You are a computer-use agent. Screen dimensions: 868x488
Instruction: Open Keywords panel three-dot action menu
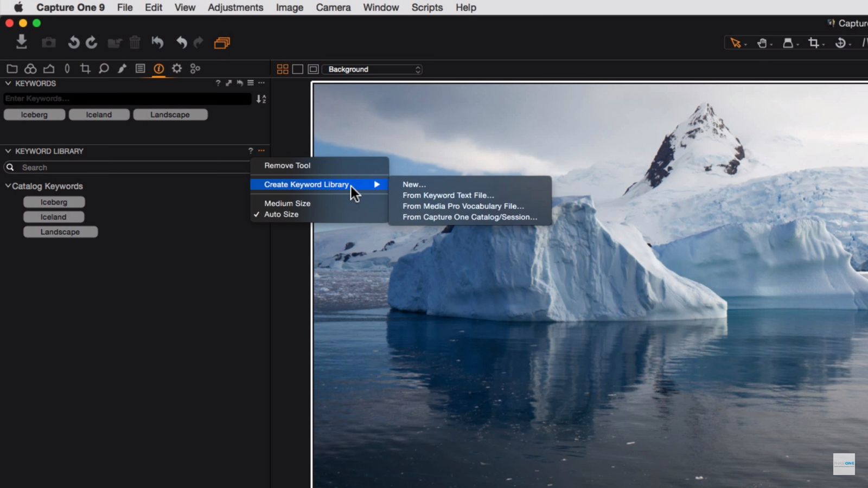[x=261, y=83]
